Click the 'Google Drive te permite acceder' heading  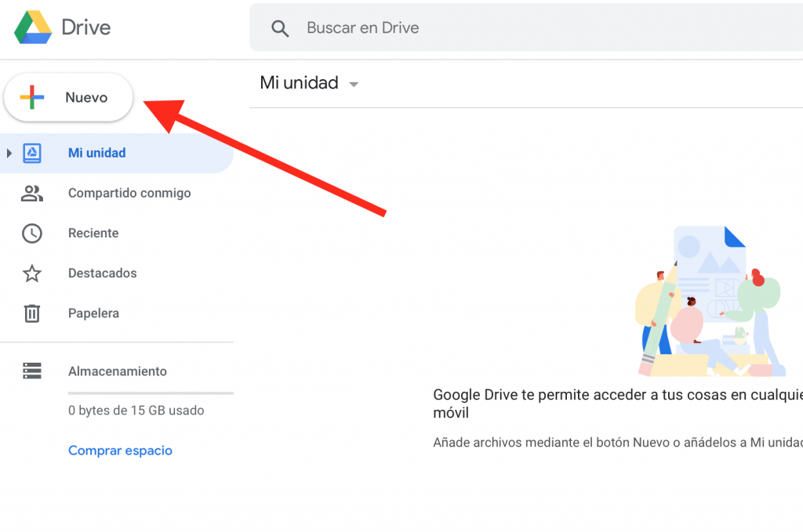click(x=618, y=404)
